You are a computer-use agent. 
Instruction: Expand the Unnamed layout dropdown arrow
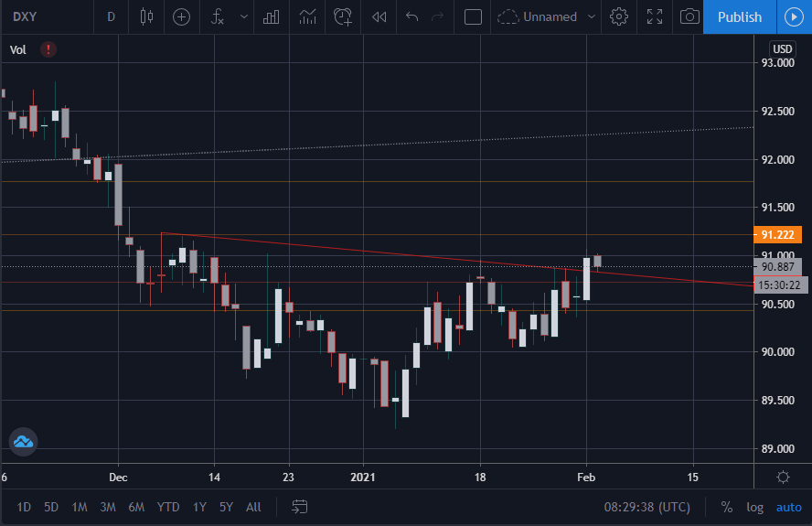pyautogui.click(x=592, y=16)
